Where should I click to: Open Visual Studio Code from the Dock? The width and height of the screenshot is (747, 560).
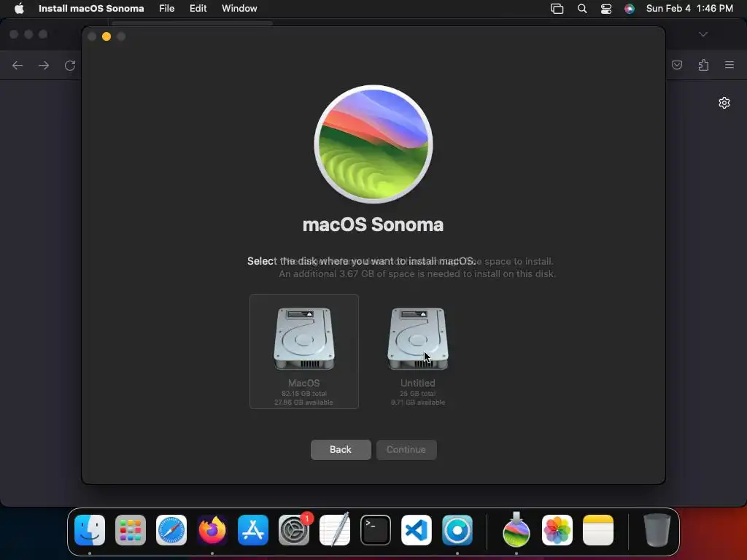click(x=417, y=530)
